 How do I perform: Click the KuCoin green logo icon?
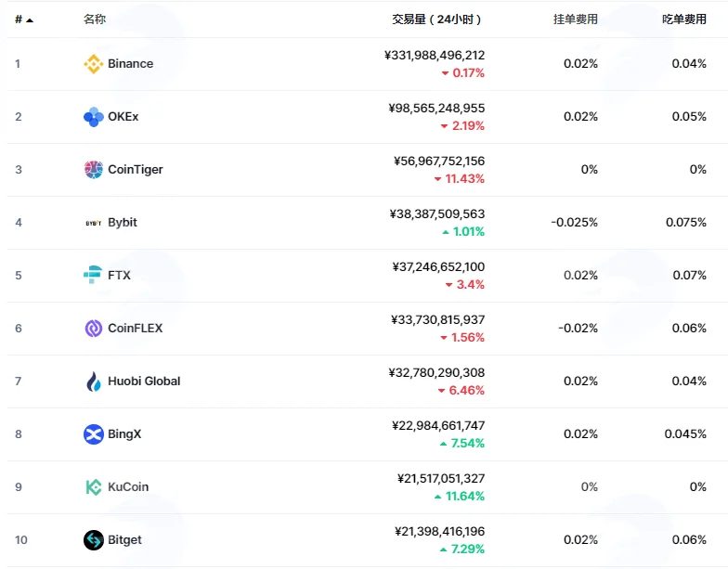tap(93, 487)
